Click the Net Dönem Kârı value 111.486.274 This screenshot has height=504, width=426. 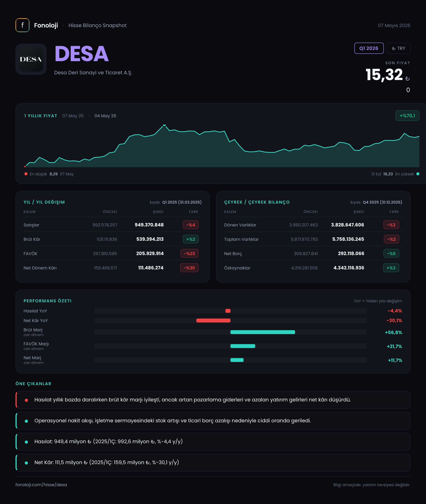click(x=151, y=268)
